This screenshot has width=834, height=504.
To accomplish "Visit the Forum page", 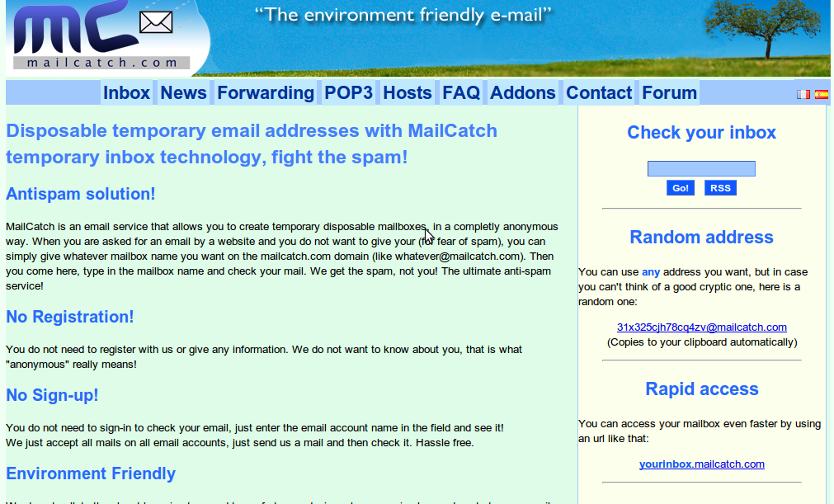I will (669, 93).
